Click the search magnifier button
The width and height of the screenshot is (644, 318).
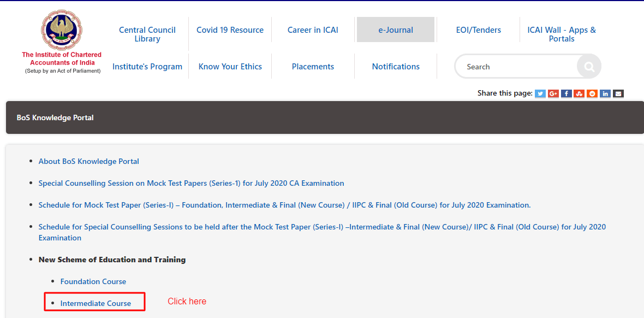pyautogui.click(x=589, y=67)
